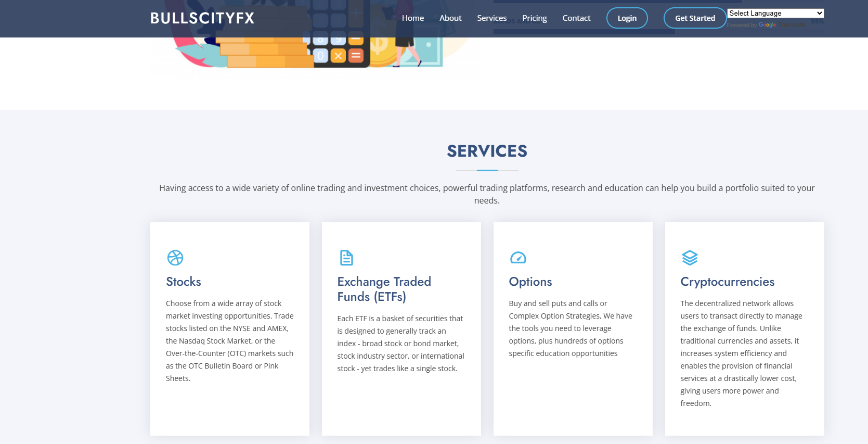The image size is (868, 444).
Task: Open the About page from navbar
Action: tap(450, 18)
